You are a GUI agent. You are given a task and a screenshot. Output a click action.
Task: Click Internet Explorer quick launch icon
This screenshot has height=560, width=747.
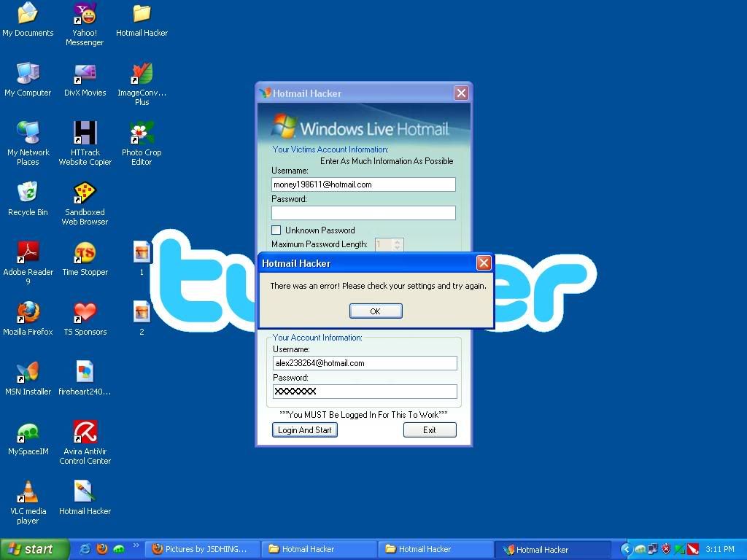click(85, 549)
